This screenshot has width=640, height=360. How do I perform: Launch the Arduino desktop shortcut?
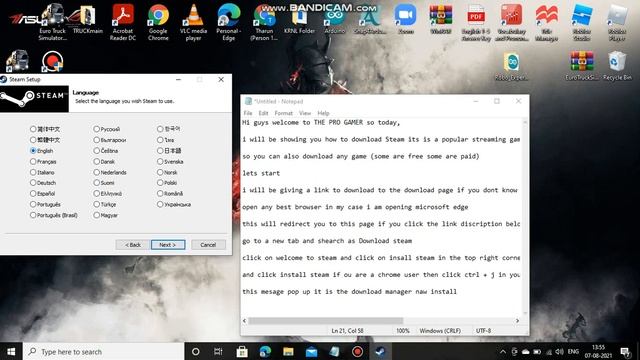tap(335, 20)
